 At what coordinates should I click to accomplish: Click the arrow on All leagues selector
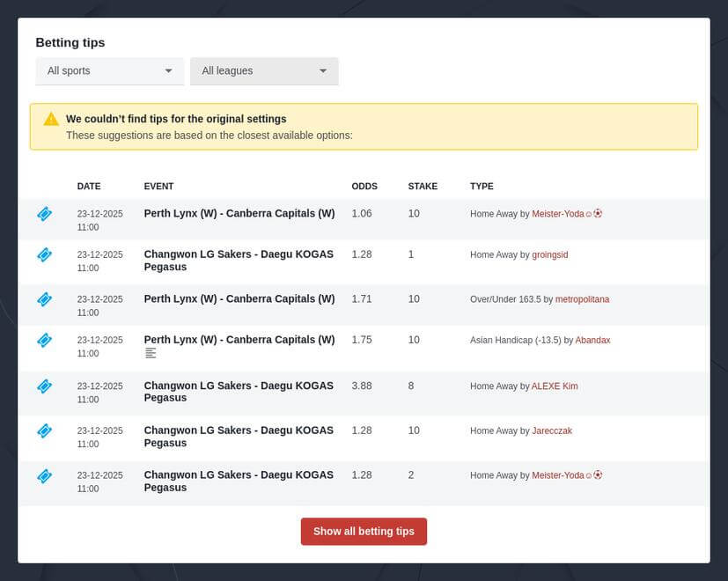(323, 70)
